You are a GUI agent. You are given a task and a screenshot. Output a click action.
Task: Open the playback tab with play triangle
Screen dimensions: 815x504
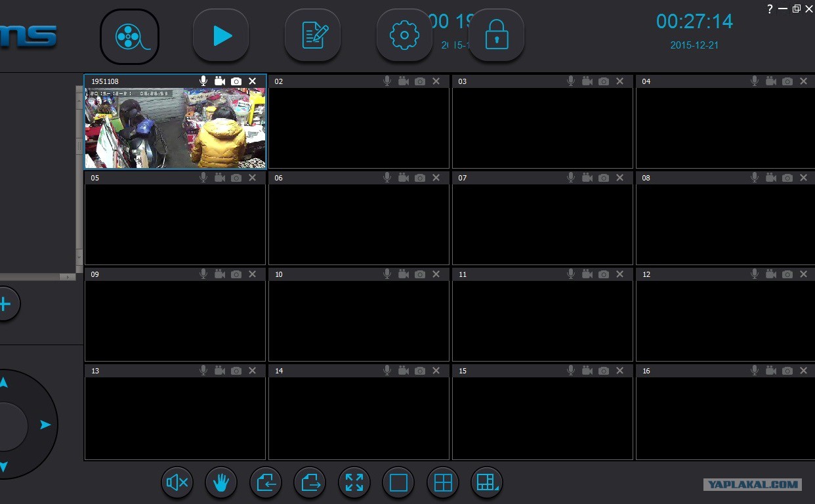[x=220, y=35]
